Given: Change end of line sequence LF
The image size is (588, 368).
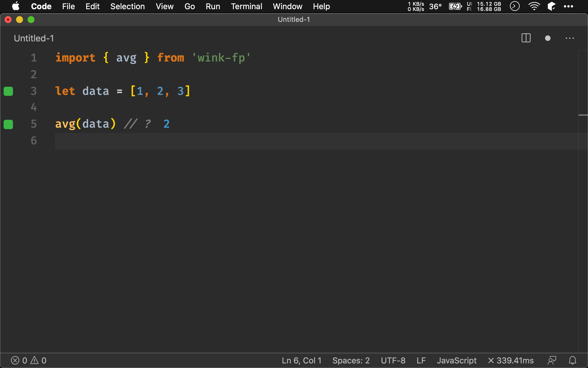Looking at the screenshot, I should point(421,360).
